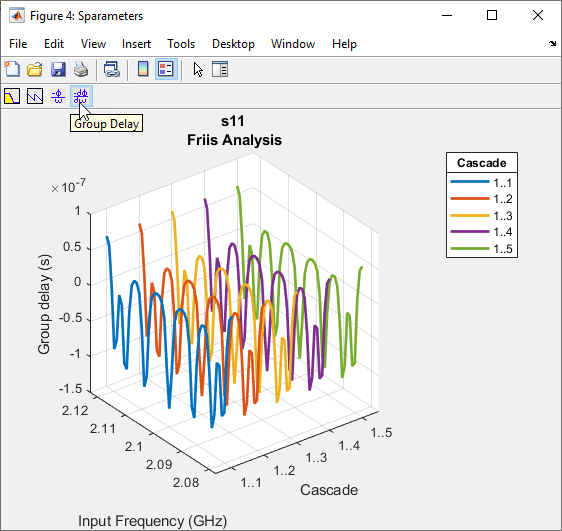Select the yellow magnitude plot icon
This screenshot has height=531, width=562.
(x=12, y=96)
